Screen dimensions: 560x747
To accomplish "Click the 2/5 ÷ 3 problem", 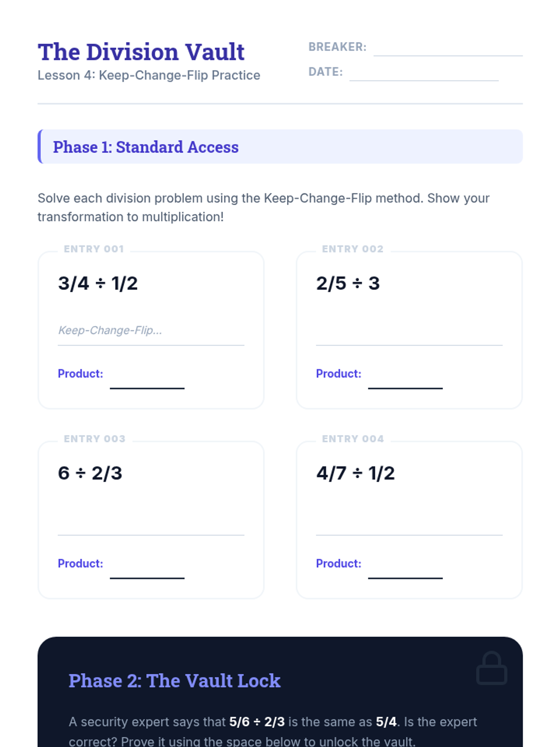I will 348,283.
